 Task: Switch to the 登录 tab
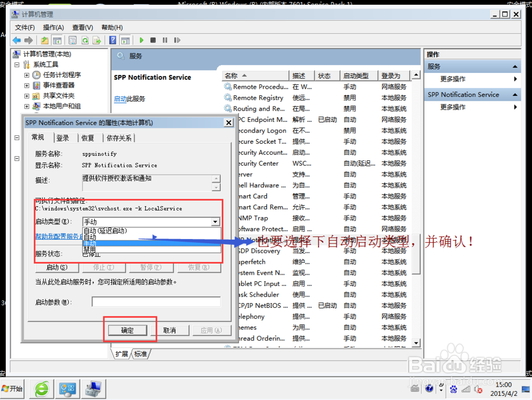(64, 137)
